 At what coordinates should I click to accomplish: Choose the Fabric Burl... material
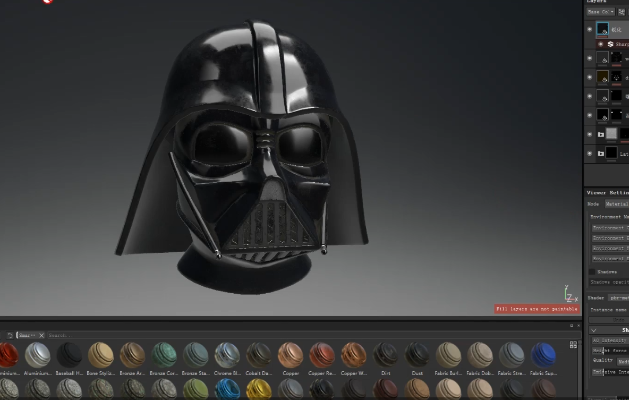coord(448,355)
